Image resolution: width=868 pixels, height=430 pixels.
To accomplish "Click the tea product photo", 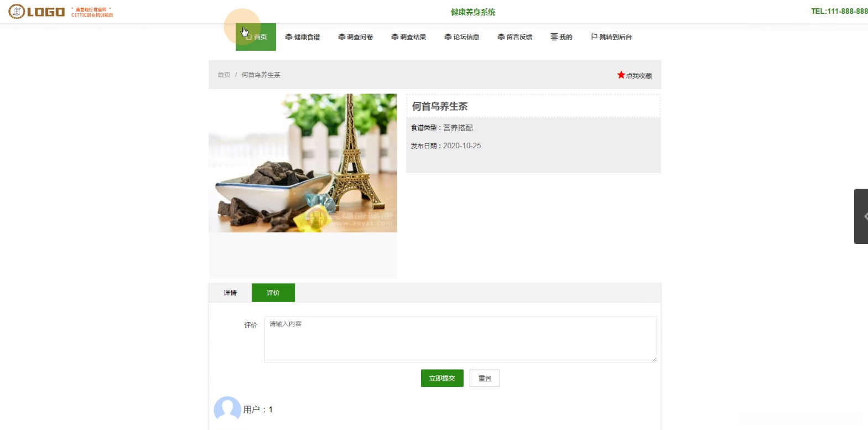I will [x=303, y=163].
